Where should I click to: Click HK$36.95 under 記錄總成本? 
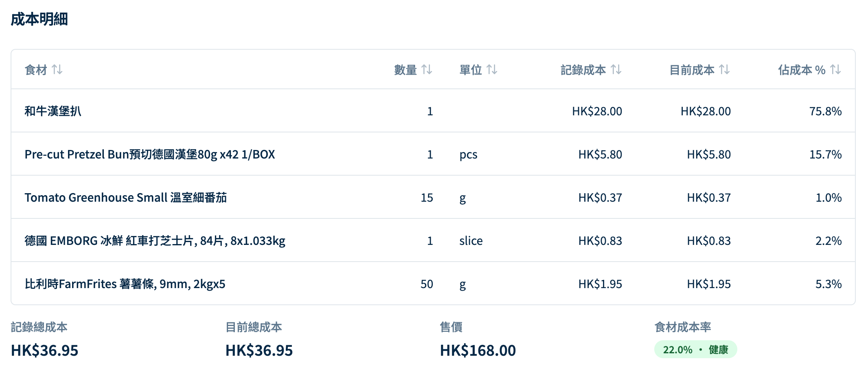[x=44, y=350]
